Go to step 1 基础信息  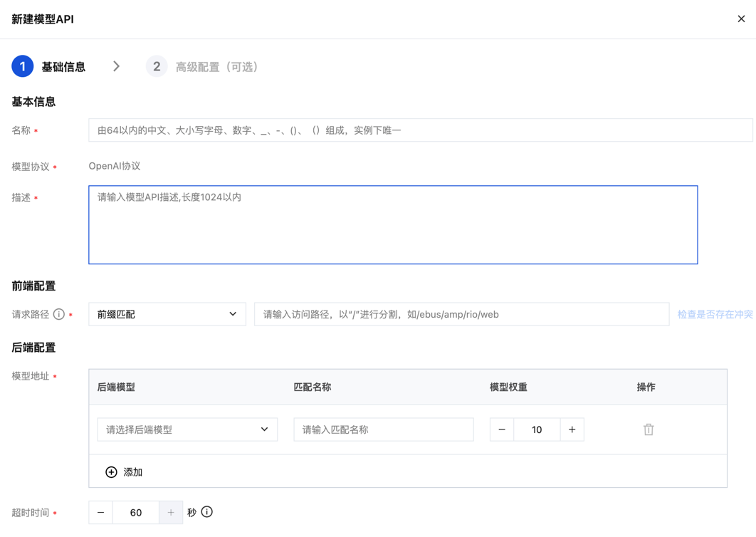click(48, 66)
